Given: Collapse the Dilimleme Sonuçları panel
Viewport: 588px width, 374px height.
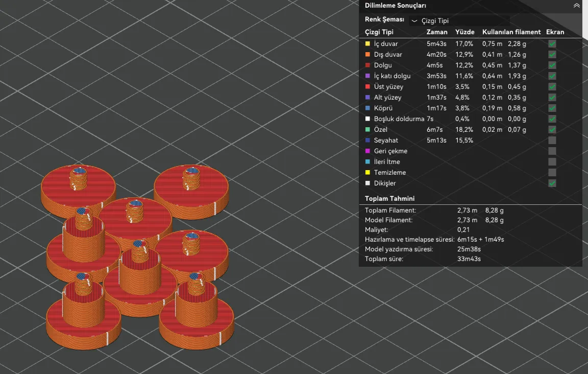Looking at the screenshot, I should pos(576,6).
